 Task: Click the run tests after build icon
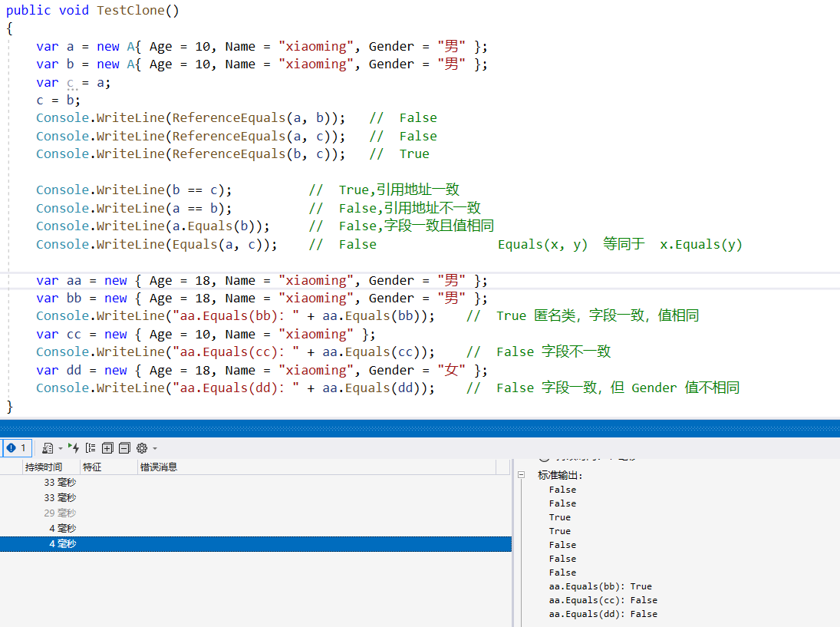coord(74,447)
